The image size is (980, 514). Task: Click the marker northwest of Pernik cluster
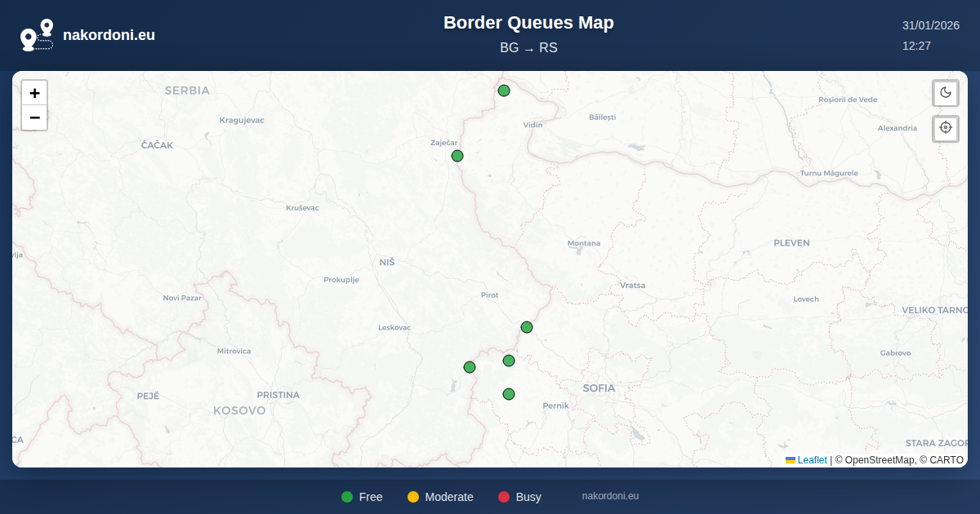coord(509,361)
